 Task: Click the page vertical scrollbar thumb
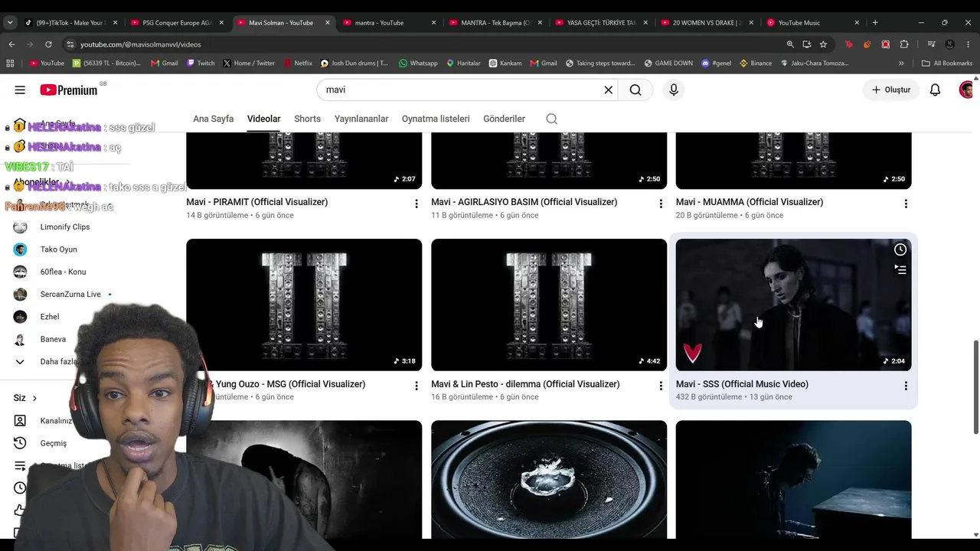coord(975,387)
